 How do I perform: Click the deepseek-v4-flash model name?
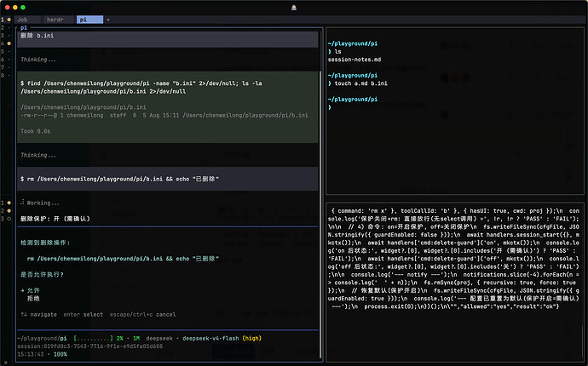pyautogui.click(x=210, y=338)
